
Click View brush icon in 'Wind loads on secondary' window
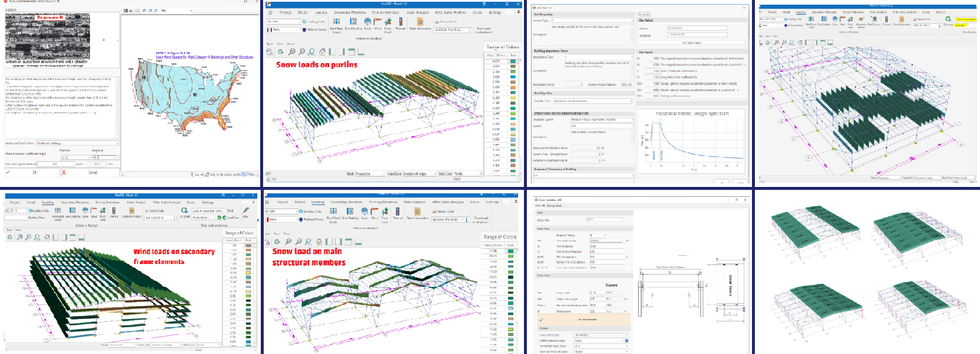(246, 210)
